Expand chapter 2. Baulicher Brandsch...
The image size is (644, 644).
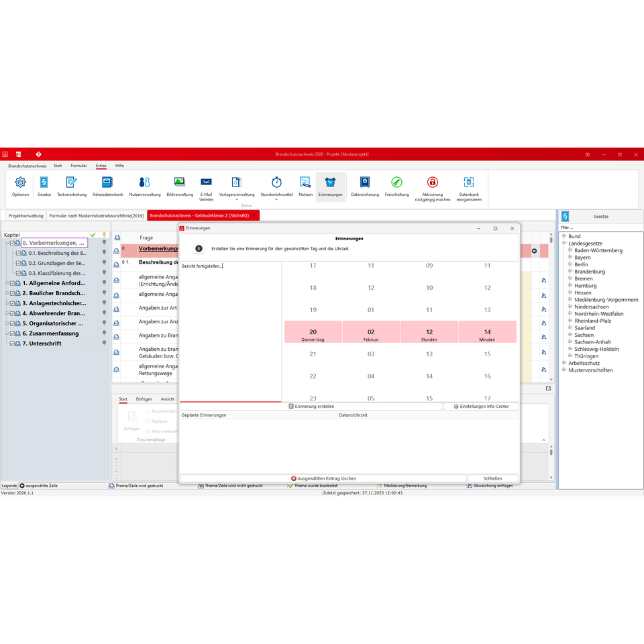[x=7, y=293]
